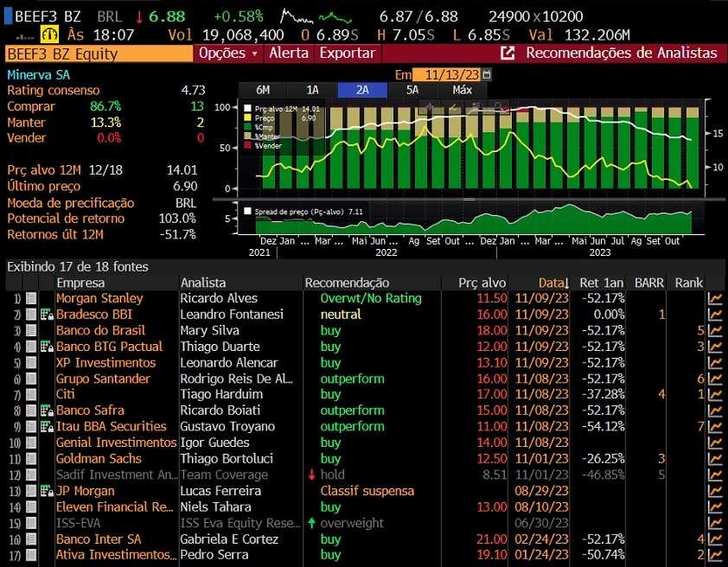Open chart icon for Ativa Investimentos row
The height and width of the screenshot is (567, 728).
click(x=715, y=555)
